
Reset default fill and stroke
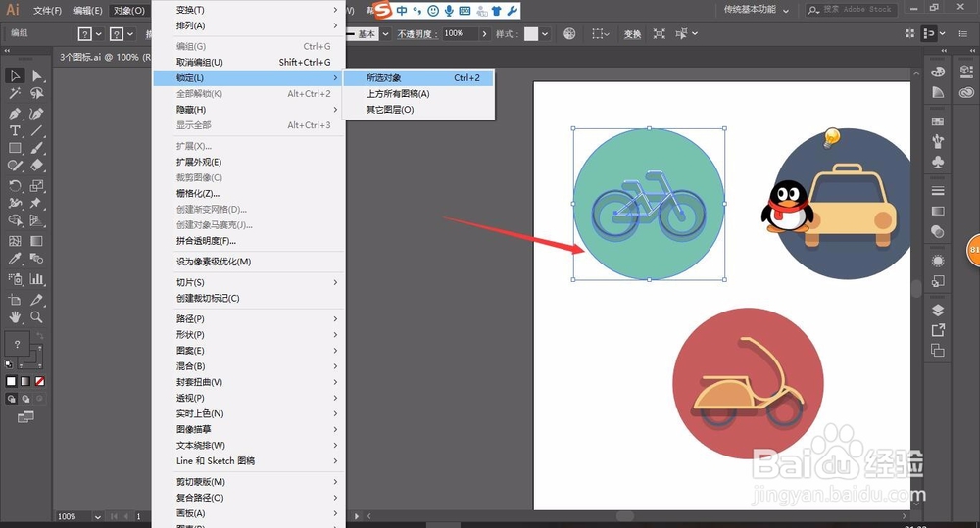tap(9, 363)
